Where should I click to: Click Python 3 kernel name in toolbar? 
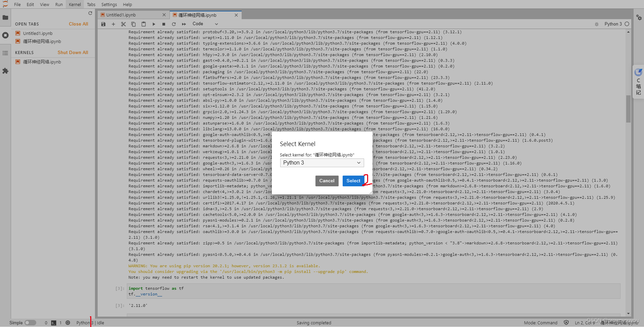[613, 24]
